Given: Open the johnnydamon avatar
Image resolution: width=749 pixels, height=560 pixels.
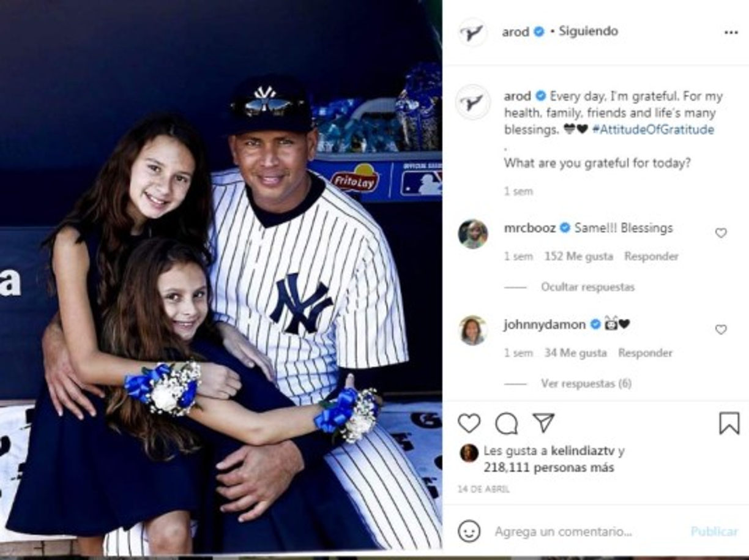Looking at the screenshot, I should [x=473, y=330].
